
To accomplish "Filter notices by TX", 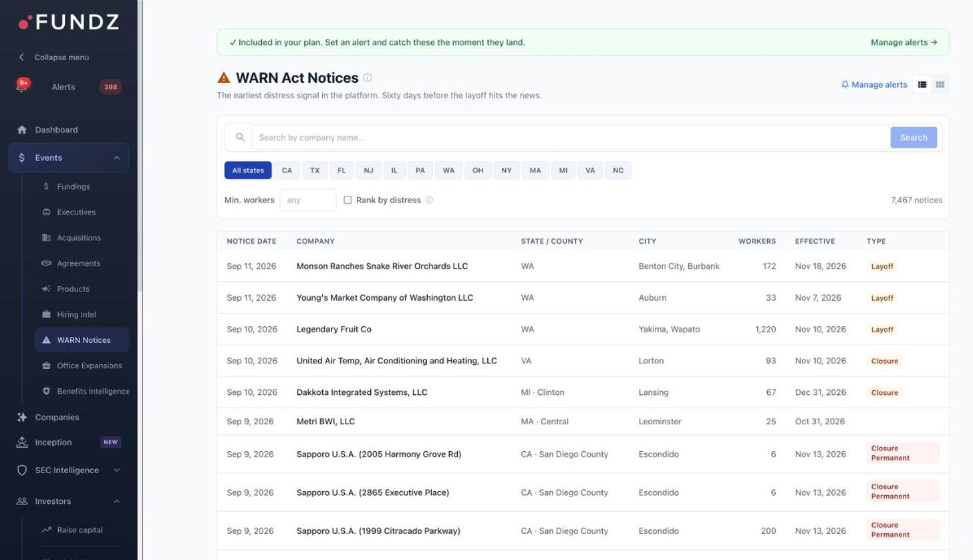I will (315, 170).
